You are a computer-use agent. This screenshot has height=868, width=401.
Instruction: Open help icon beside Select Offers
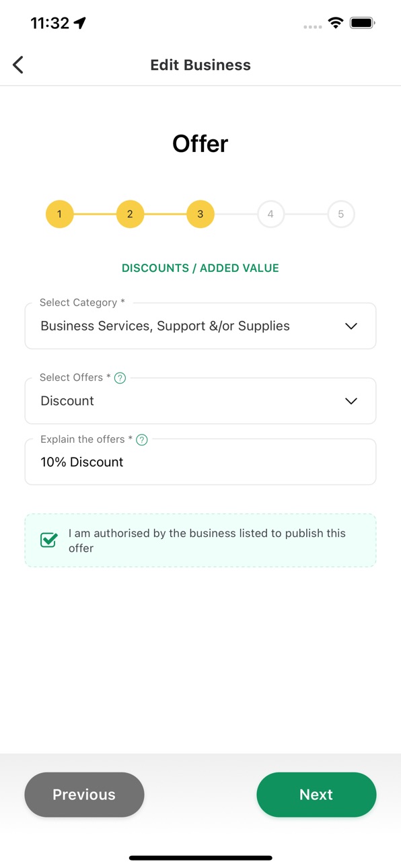tap(120, 378)
